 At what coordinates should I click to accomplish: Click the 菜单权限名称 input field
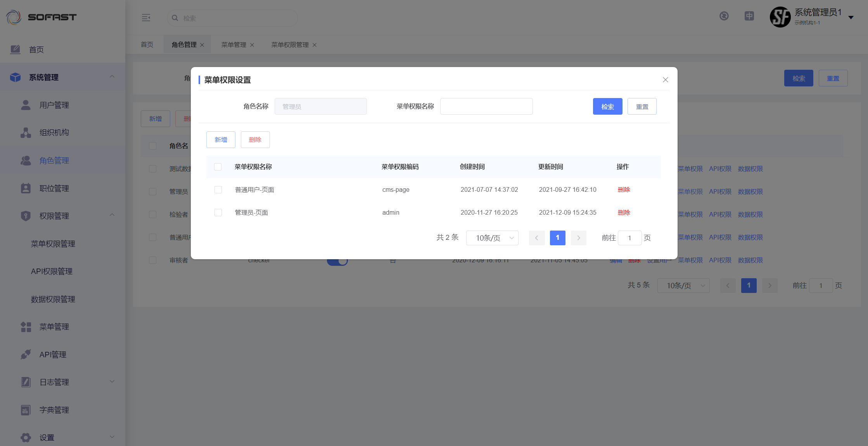coord(486,107)
